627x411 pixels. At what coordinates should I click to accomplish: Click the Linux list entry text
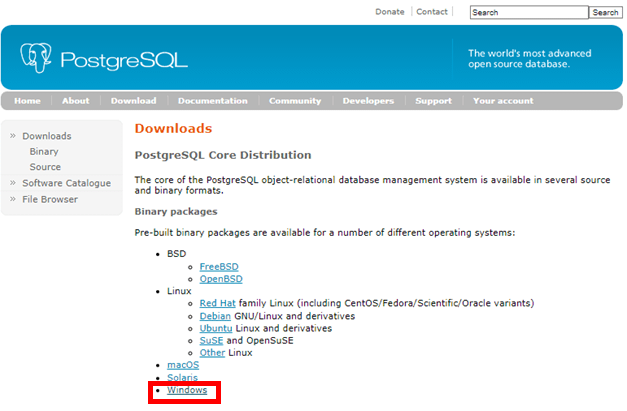pos(179,291)
